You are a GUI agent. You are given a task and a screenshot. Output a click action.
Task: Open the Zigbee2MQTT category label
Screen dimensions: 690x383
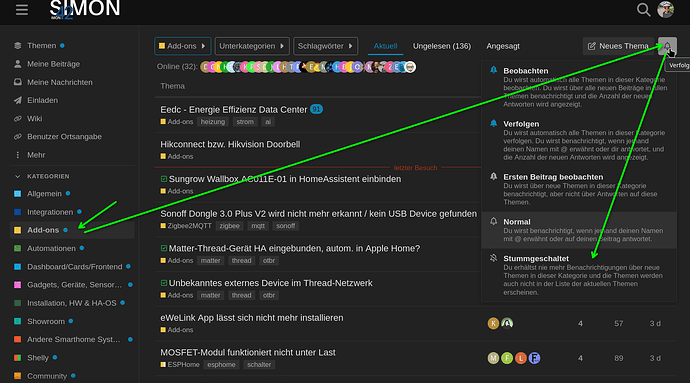pyautogui.click(x=186, y=226)
